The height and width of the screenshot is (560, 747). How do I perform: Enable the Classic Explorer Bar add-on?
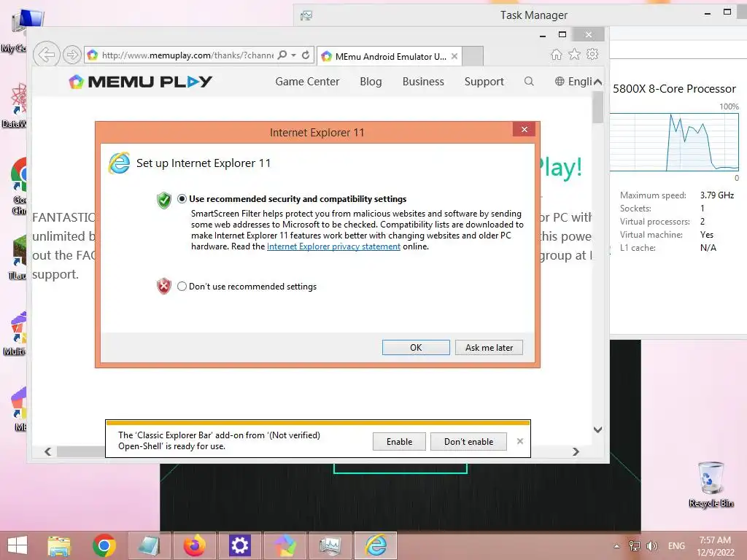(x=399, y=441)
